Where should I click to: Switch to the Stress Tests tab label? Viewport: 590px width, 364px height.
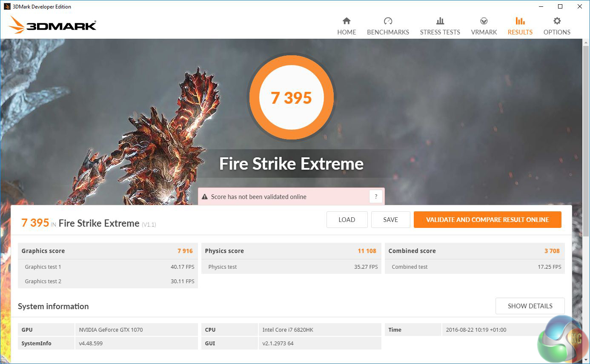(x=440, y=32)
